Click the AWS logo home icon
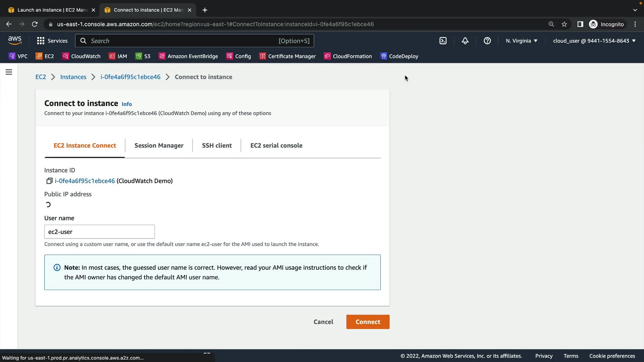The height and width of the screenshot is (362, 644). pos(15,40)
